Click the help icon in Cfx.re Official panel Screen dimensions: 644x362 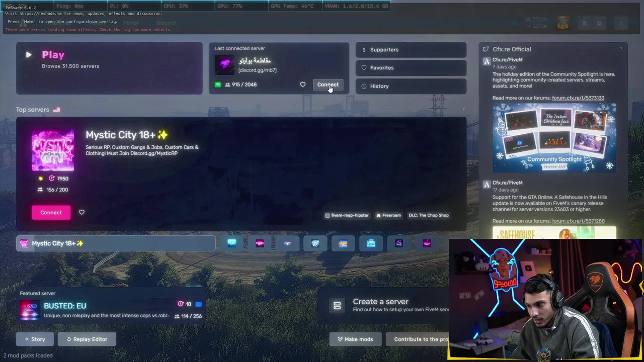(x=621, y=49)
